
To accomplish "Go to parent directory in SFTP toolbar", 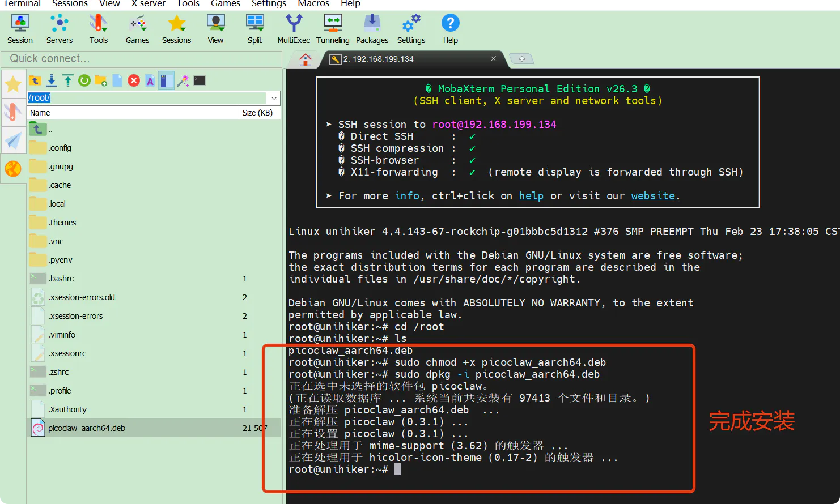I will point(35,80).
